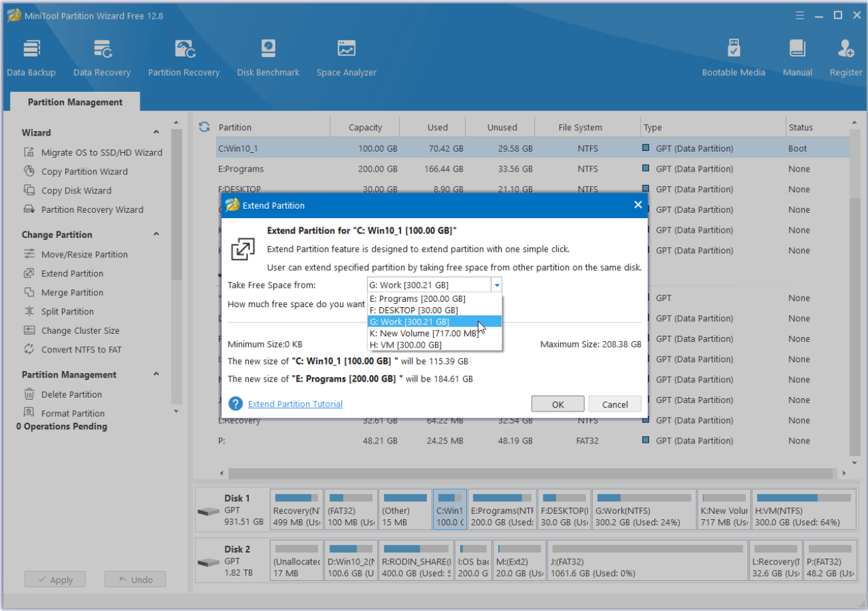Click the help icon in the dialog
The width and height of the screenshot is (868, 611).
pyautogui.click(x=235, y=404)
